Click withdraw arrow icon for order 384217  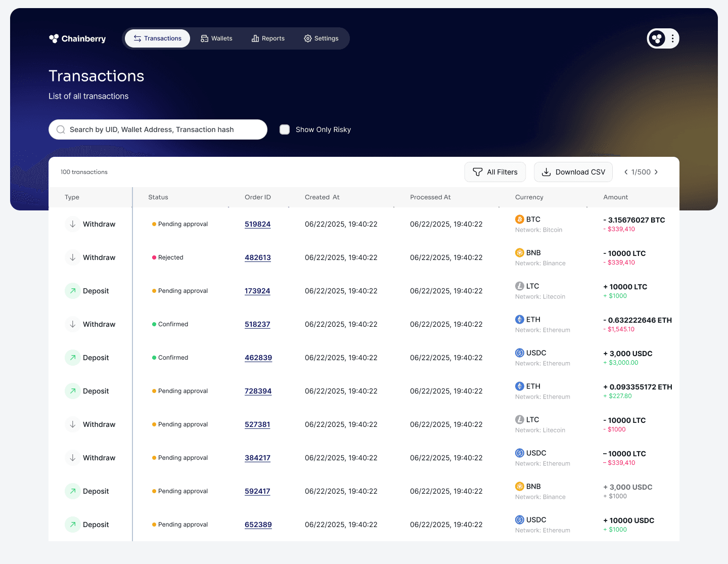[x=73, y=458]
